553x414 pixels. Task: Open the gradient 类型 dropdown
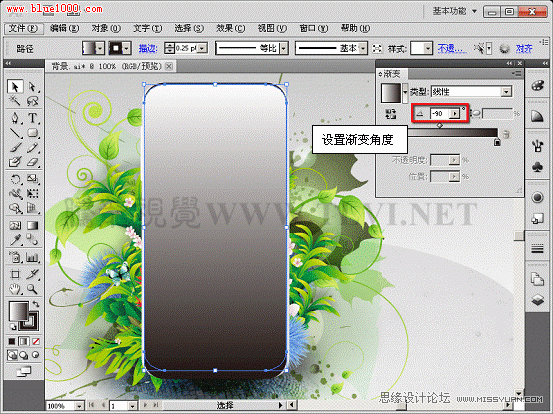(506, 92)
